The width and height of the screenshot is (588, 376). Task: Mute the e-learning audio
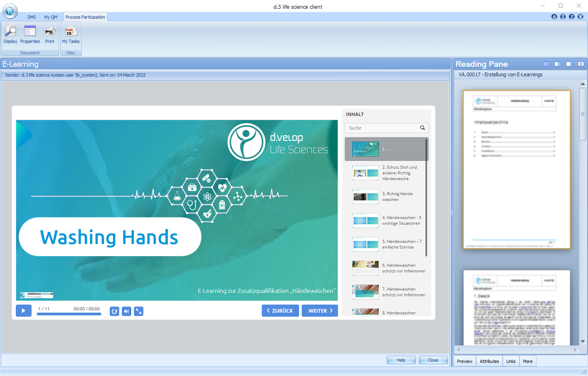127,311
